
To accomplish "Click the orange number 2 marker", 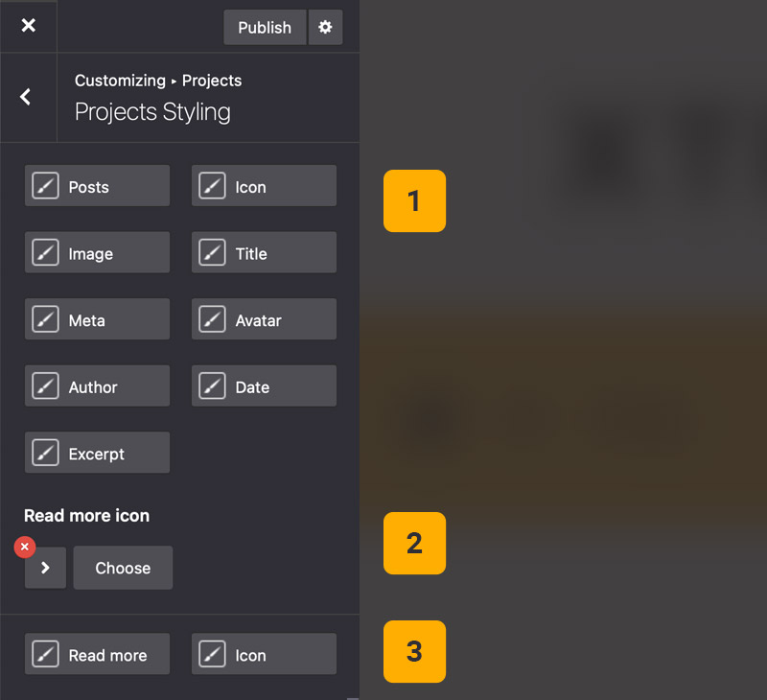I will 414,543.
